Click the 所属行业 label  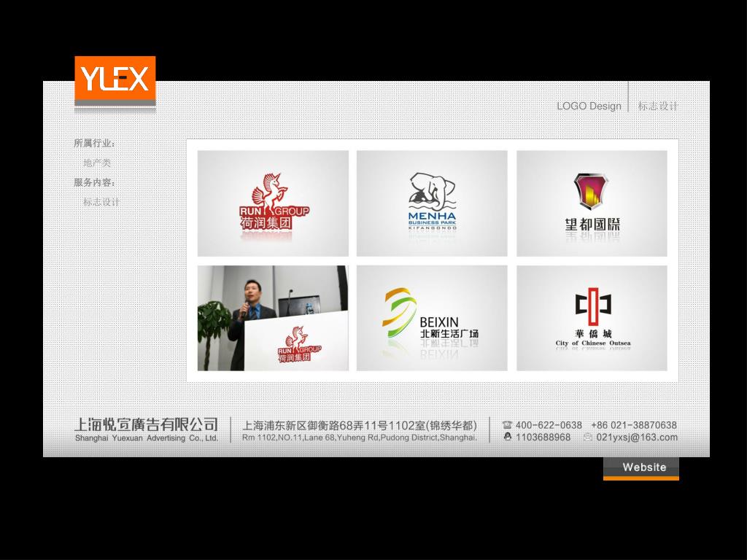pos(94,144)
